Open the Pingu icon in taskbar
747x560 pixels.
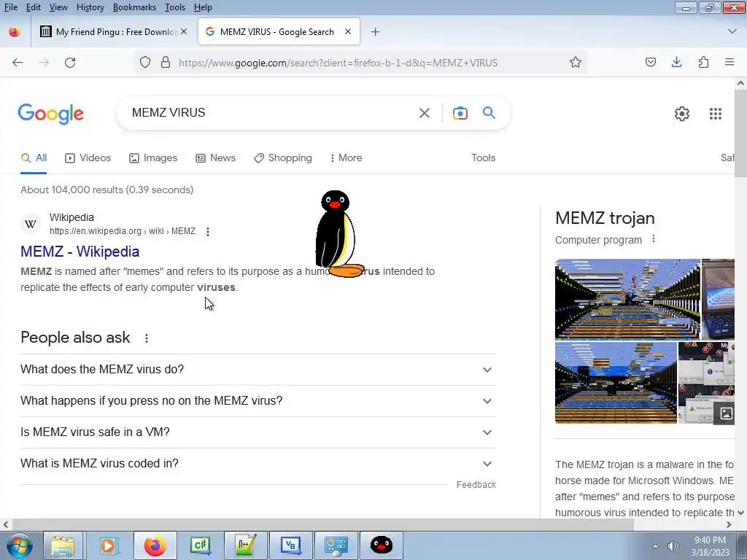pos(382,545)
